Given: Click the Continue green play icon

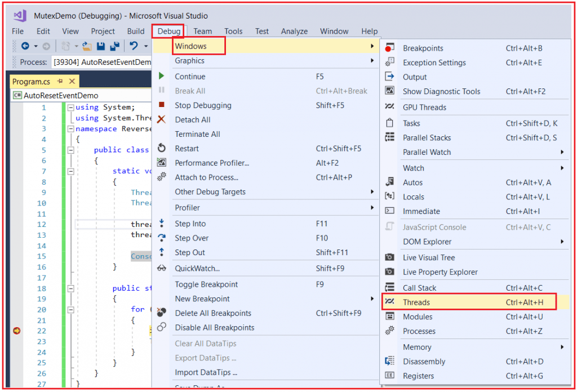Looking at the screenshot, I should point(162,76).
